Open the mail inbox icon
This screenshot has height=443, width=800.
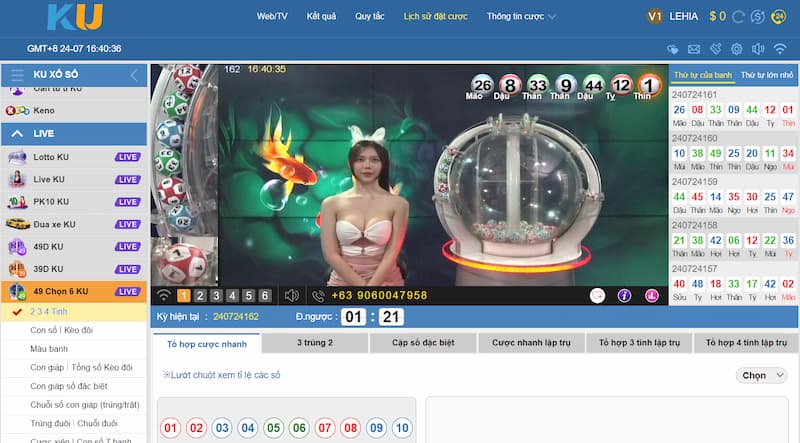pos(694,49)
